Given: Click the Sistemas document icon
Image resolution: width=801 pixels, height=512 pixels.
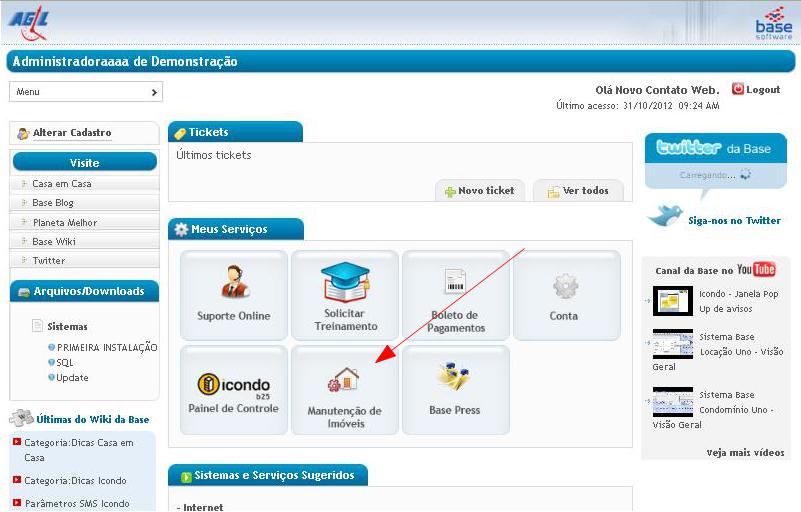Looking at the screenshot, I should pos(37,325).
